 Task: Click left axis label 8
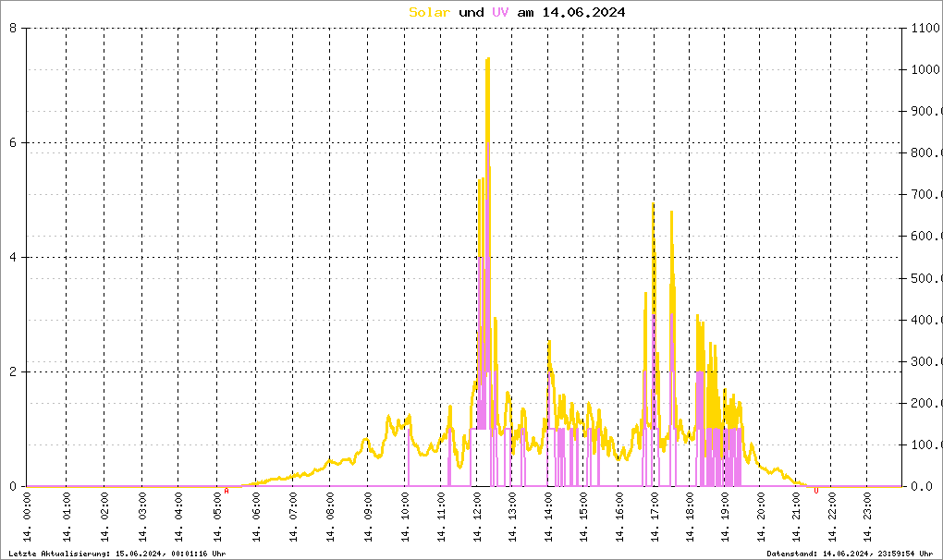(13, 28)
